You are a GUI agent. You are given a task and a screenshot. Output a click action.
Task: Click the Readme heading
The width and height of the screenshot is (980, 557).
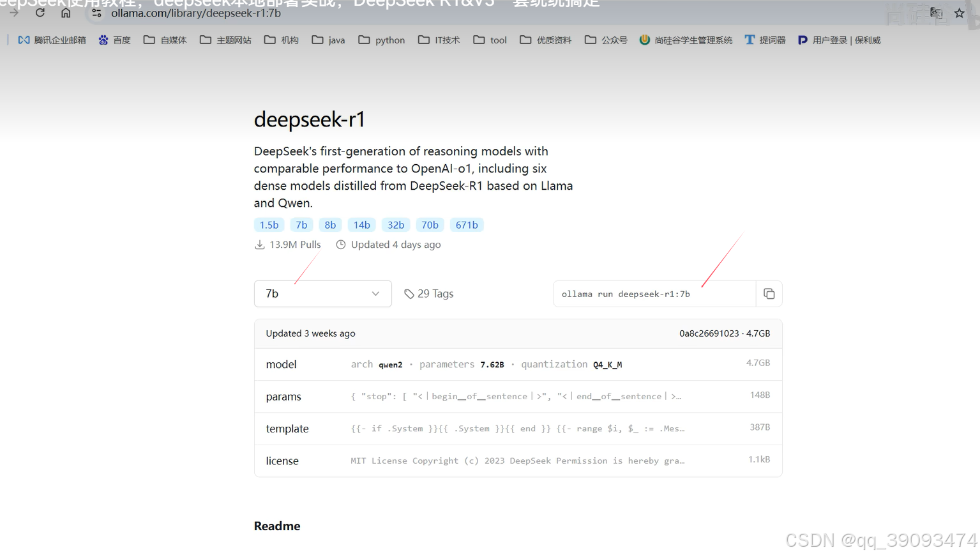[277, 526]
